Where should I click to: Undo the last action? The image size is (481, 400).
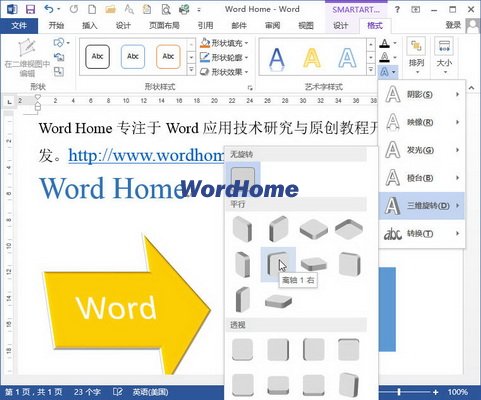49,9
